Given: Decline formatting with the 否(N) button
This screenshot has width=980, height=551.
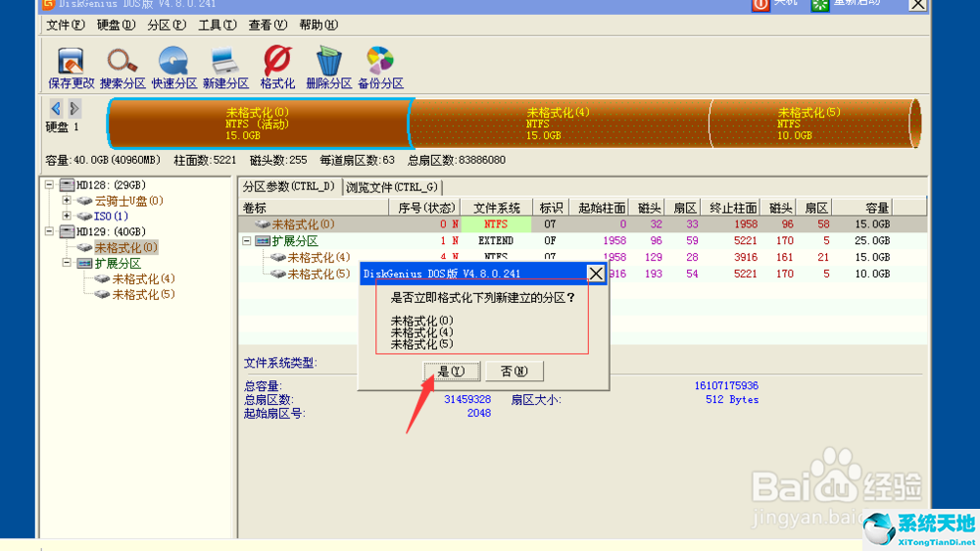Looking at the screenshot, I should coord(514,371).
